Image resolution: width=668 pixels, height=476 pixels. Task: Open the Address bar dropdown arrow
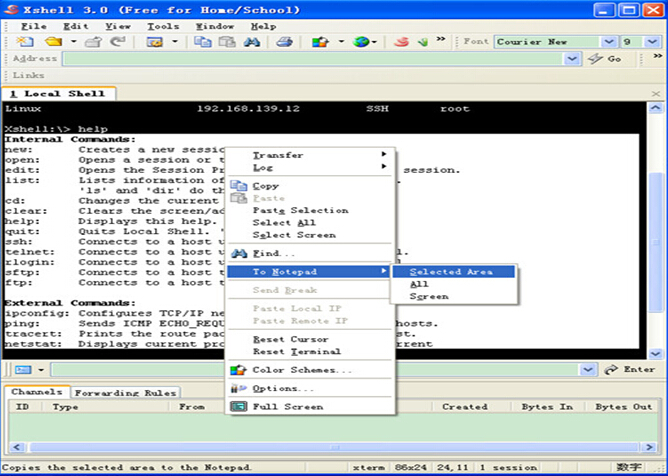pyautogui.click(x=572, y=59)
